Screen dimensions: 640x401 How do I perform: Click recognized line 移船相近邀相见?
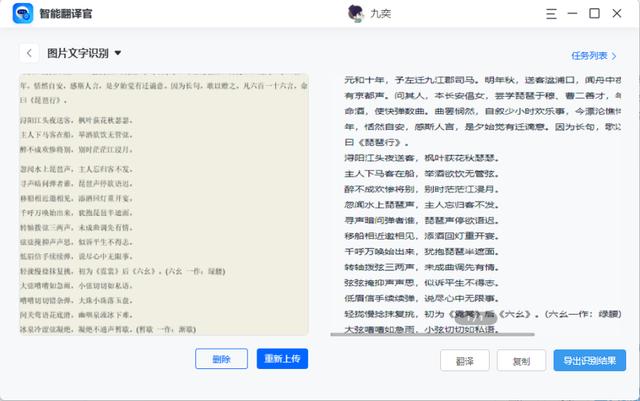click(x=422, y=236)
